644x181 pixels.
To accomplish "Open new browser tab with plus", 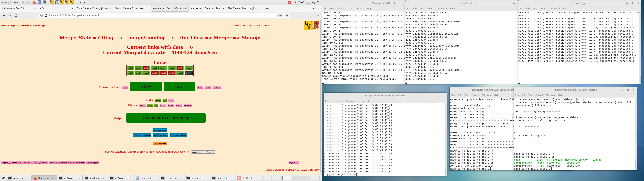I will 267,9.
